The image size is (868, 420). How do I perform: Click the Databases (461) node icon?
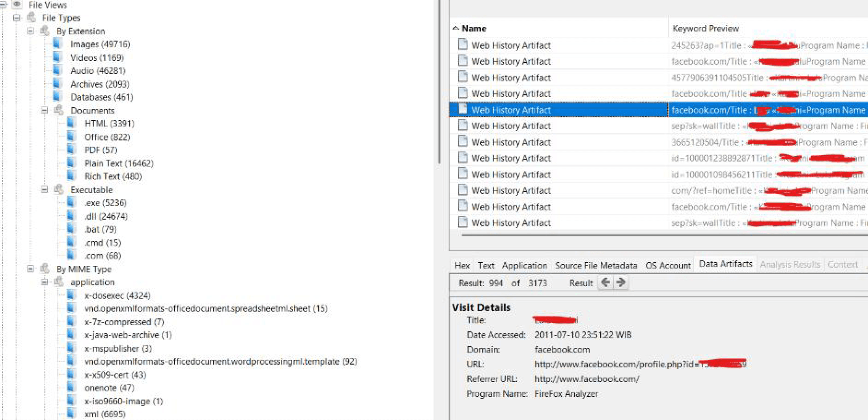(57, 97)
